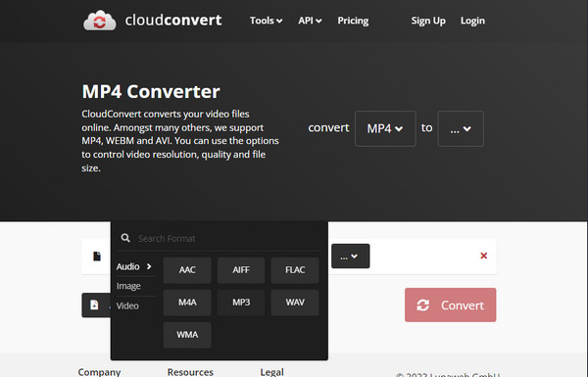
Task: Click the cloudconvert brand name text
Action: tap(173, 21)
